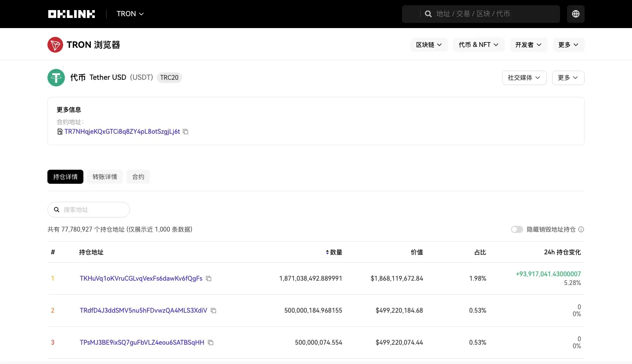632x364 pixels.
Task: Click the TRC20 token tag
Action: [x=169, y=78]
